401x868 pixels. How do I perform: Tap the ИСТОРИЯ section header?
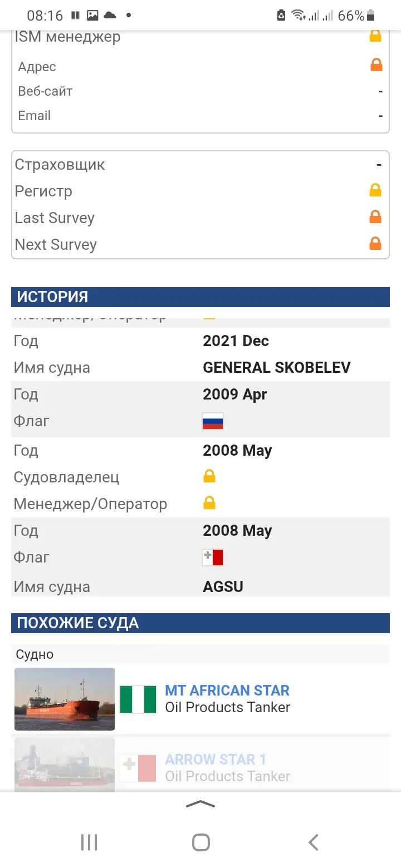pos(200,297)
